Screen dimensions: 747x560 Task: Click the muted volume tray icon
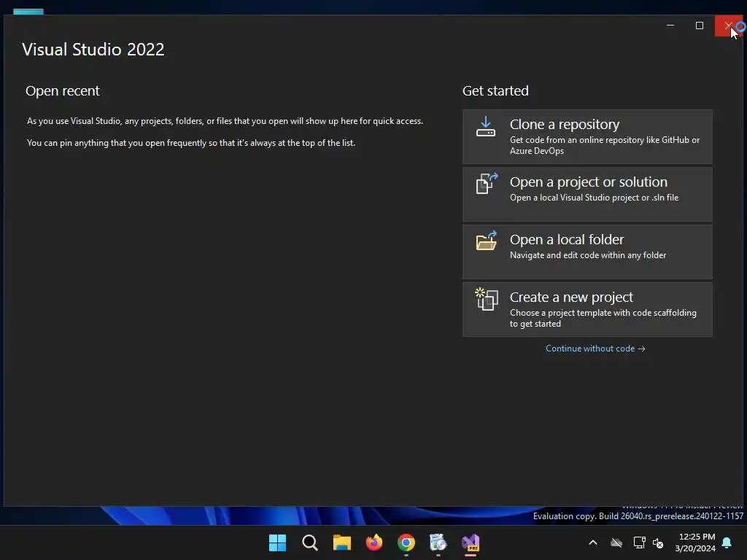pos(658,542)
